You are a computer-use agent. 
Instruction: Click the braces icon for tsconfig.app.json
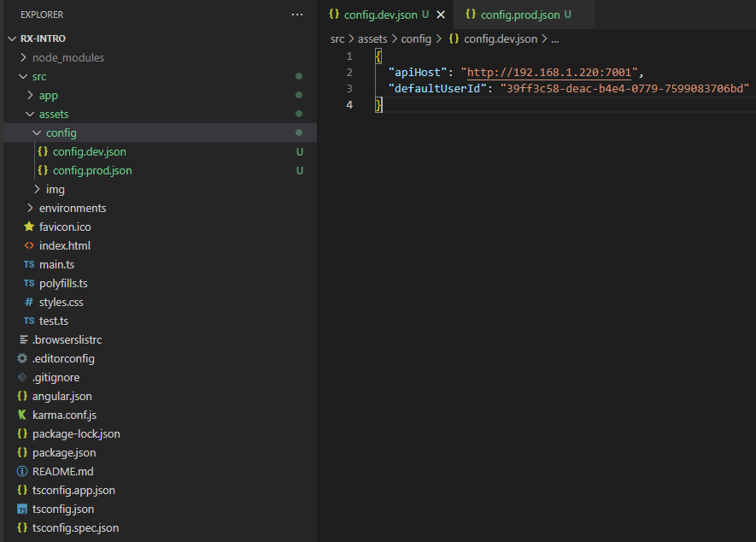click(22, 490)
